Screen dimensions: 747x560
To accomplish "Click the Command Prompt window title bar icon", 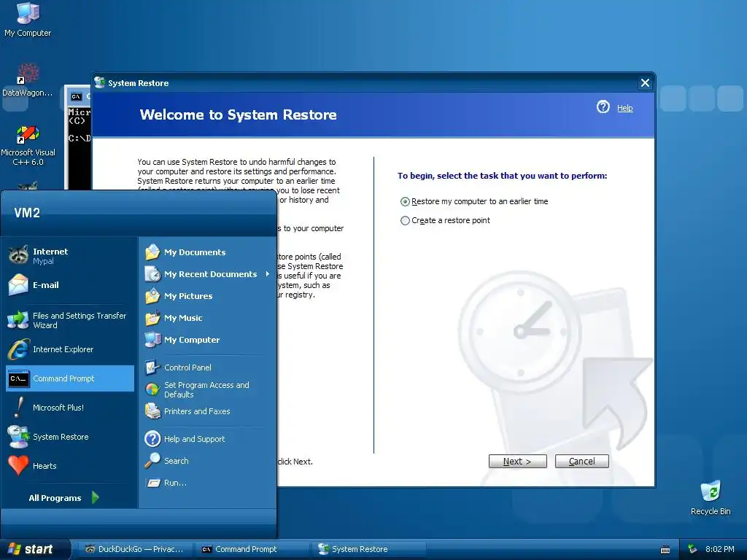I will pyautogui.click(x=76, y=97).
